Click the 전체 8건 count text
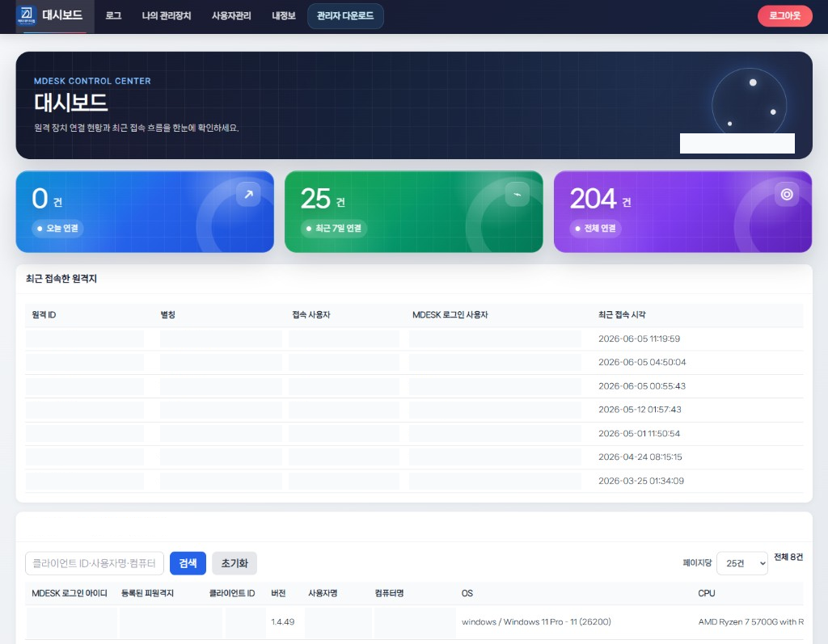The width and height of the screenshot is (828, 644). [x=788, y=557]
